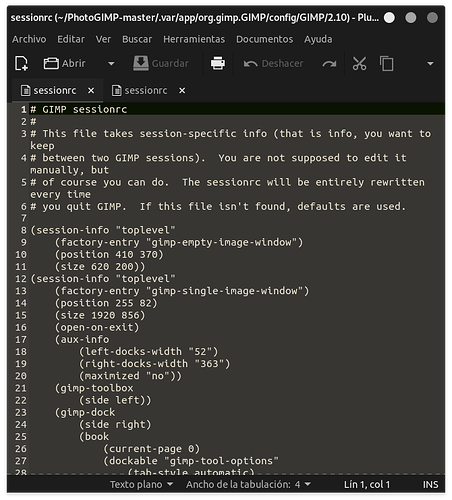Switch to the second sessionrc tab

pyautogui.click(x=140, y=90)
